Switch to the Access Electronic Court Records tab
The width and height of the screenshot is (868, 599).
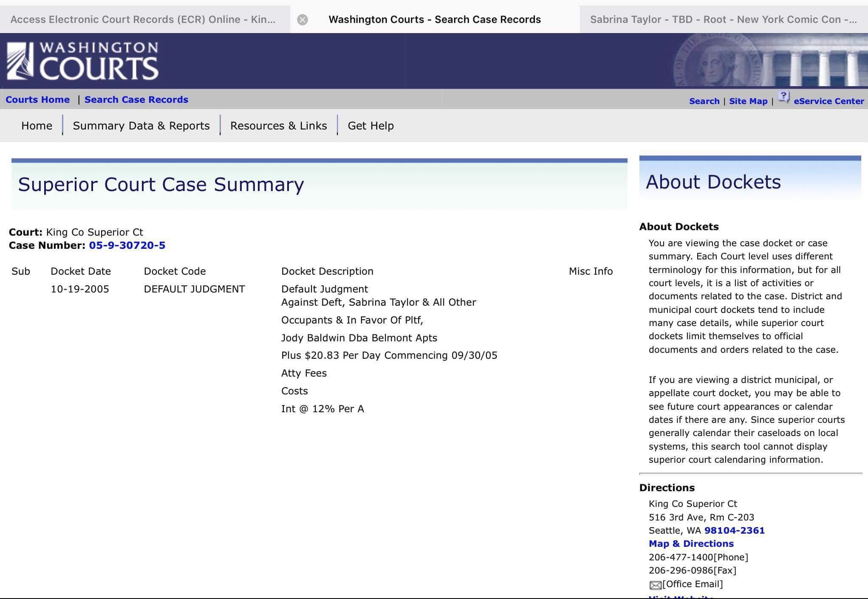point(143,20)
